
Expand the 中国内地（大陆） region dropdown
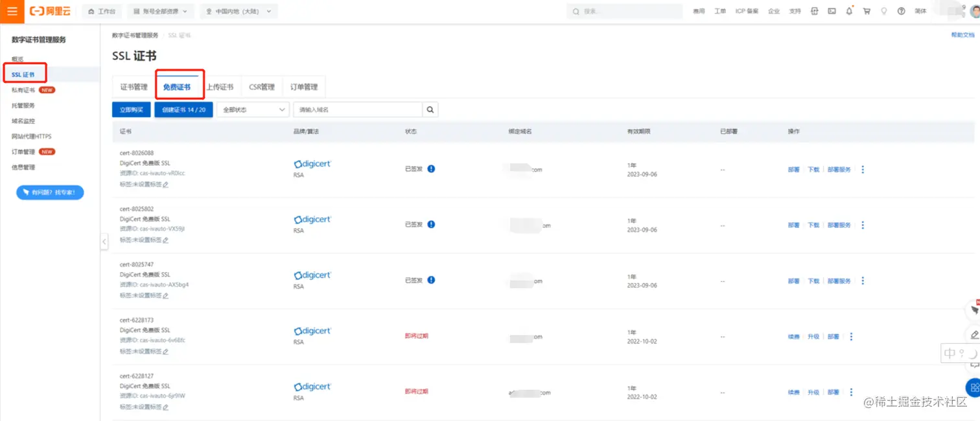pos(239,11)
